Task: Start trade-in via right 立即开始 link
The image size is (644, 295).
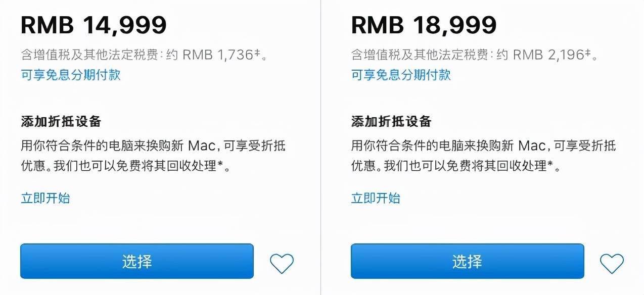Action: [376, 198]
